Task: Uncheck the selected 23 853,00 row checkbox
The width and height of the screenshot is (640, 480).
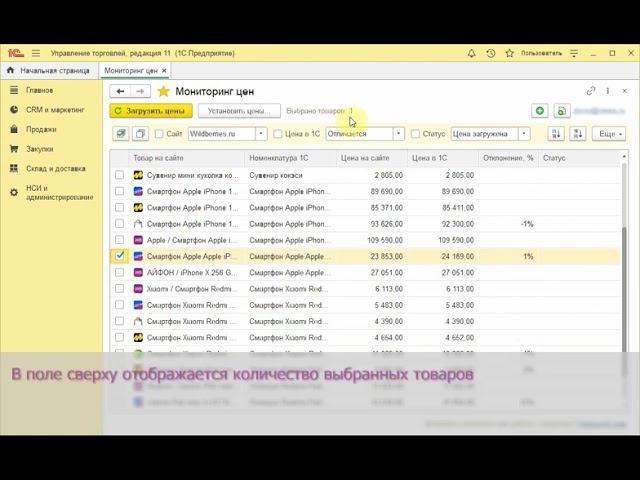Action: point(119,256)
